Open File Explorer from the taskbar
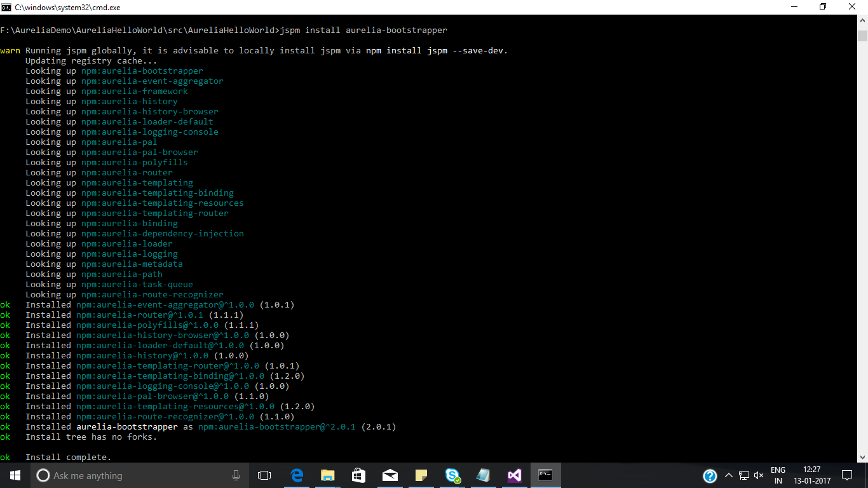 [x=327, y=475]
